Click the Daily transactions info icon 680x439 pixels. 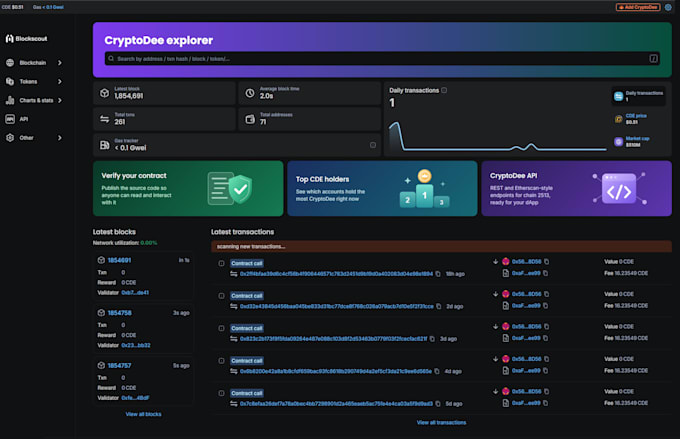point(444,90)
